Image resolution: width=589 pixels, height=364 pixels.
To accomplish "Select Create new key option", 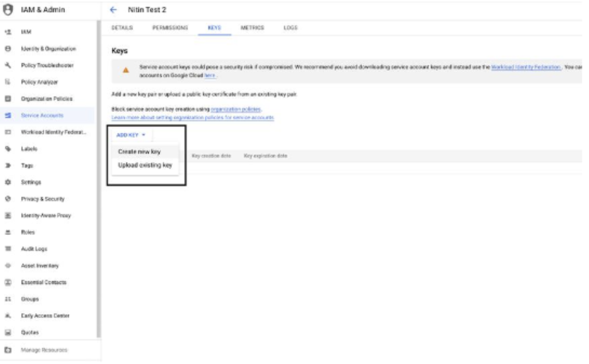I will point(139,152).
